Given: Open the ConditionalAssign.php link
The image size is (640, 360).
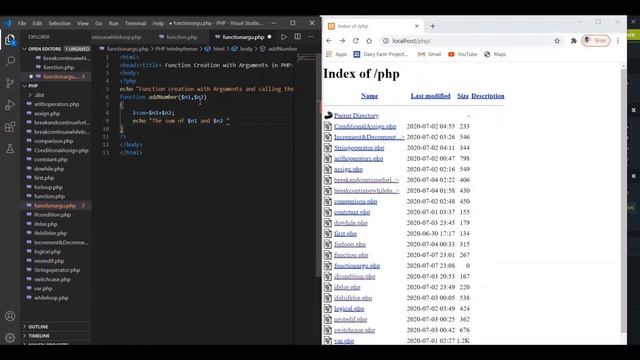Looking at the screenshot, I should [x=365, y=127].
